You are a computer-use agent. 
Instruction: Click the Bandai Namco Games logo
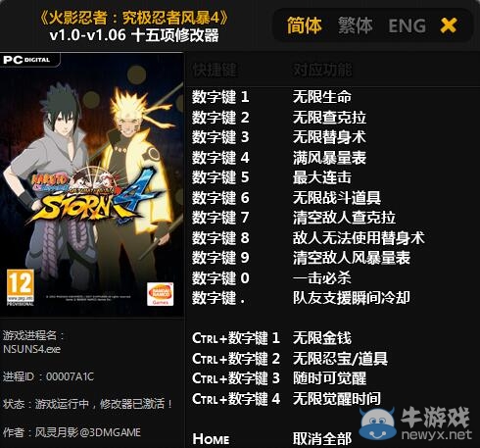pos(160,294)
